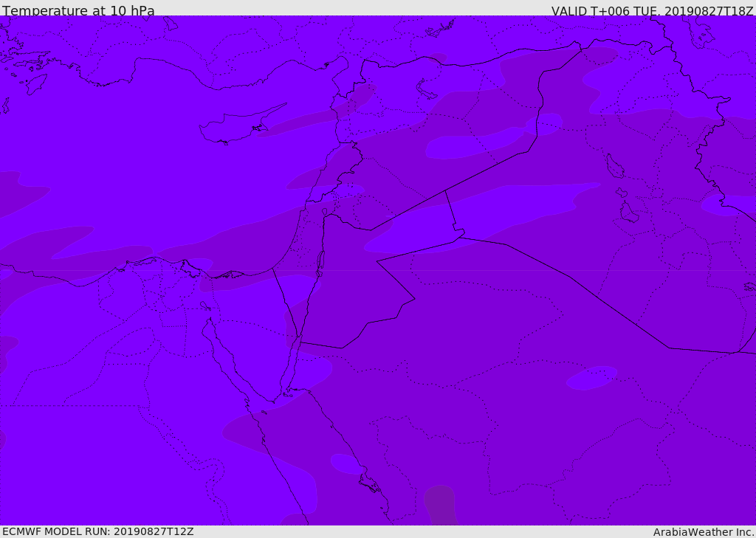The image size is (756, 538).
Task: Click the 'ECMWF MODEL RUN: 20190827T12Z' text
Action: pos(98,531)
